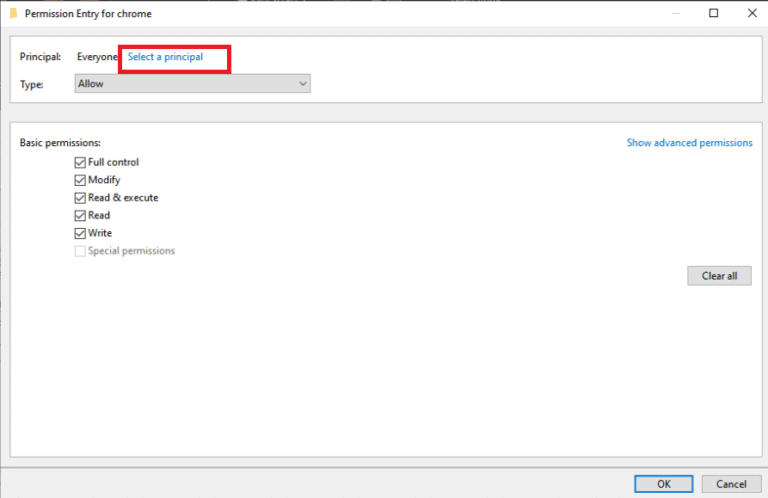Click the folder icon in title bar
768x498 pixels.
coord(14,13)
